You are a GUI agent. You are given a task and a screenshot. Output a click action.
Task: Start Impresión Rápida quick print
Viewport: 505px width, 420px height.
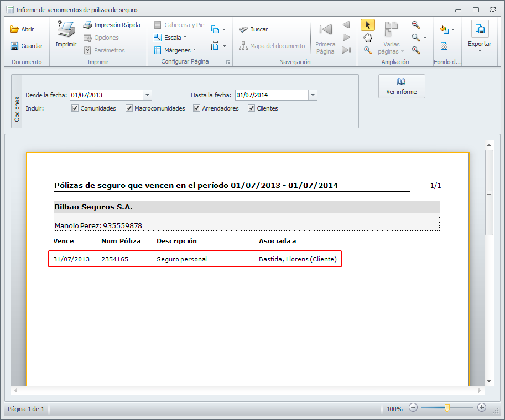(x=111, y=25)
